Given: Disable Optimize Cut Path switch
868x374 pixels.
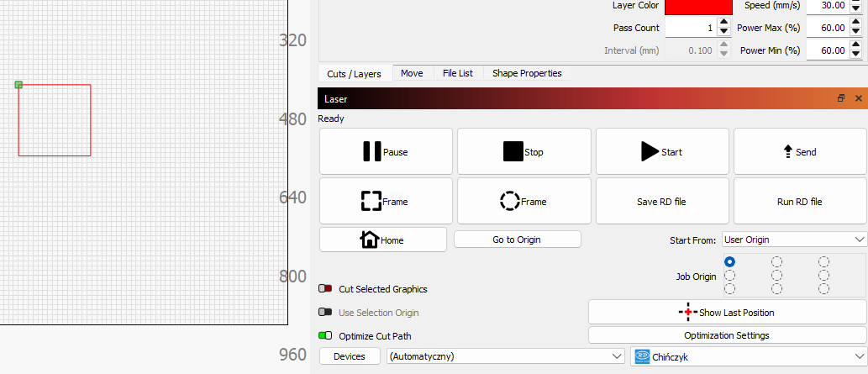Looking at the screenshot, I should (x=325, y=335).
